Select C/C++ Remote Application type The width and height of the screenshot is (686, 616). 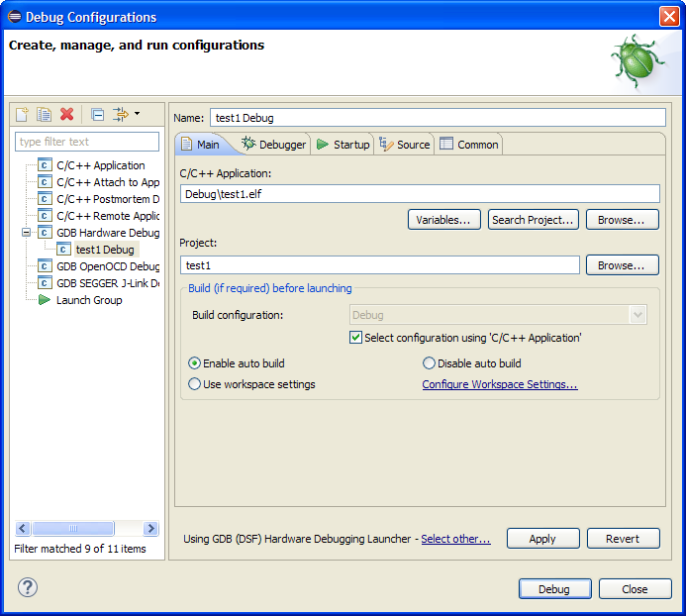tap(108, 216)
